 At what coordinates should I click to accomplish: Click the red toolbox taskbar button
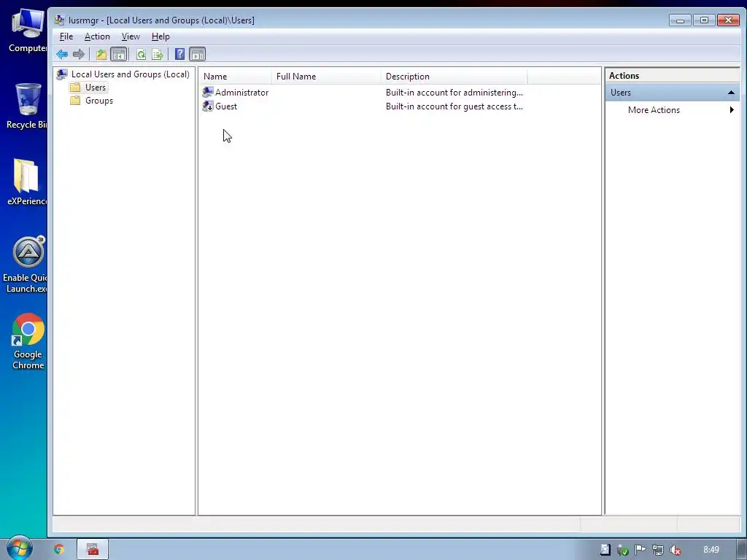(x=93, y=550)
